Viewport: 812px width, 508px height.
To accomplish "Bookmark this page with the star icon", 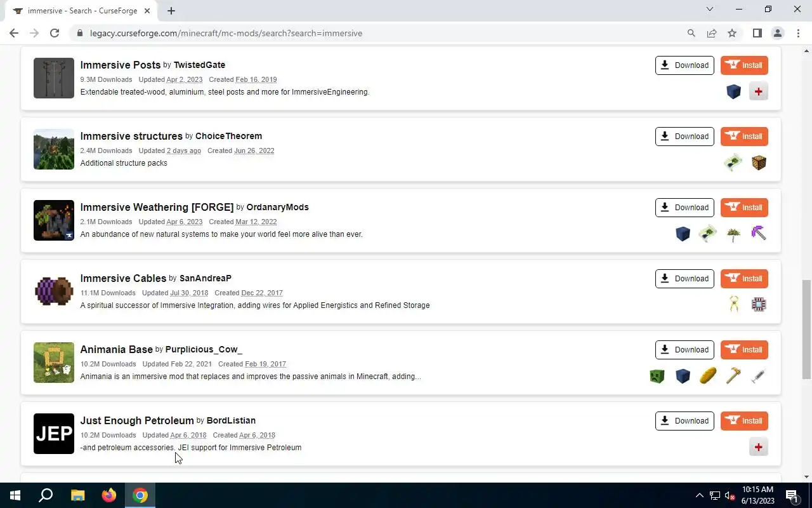I will 732,33.
